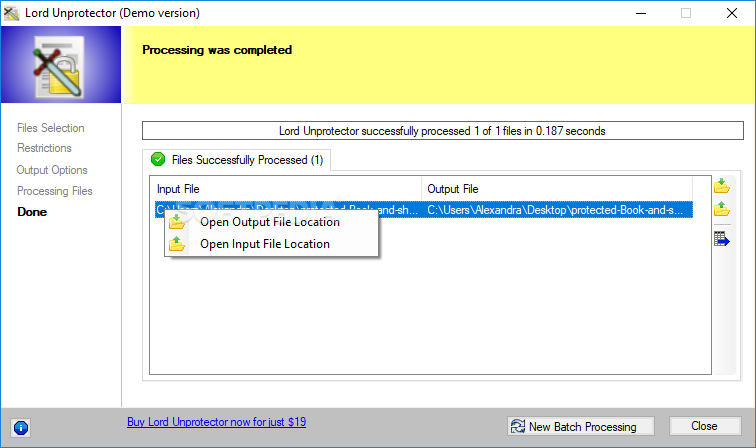Click the Done step in sidebar
Viewport: 756px width, 448px height.
pyautogui.click(x=32, y=212)
